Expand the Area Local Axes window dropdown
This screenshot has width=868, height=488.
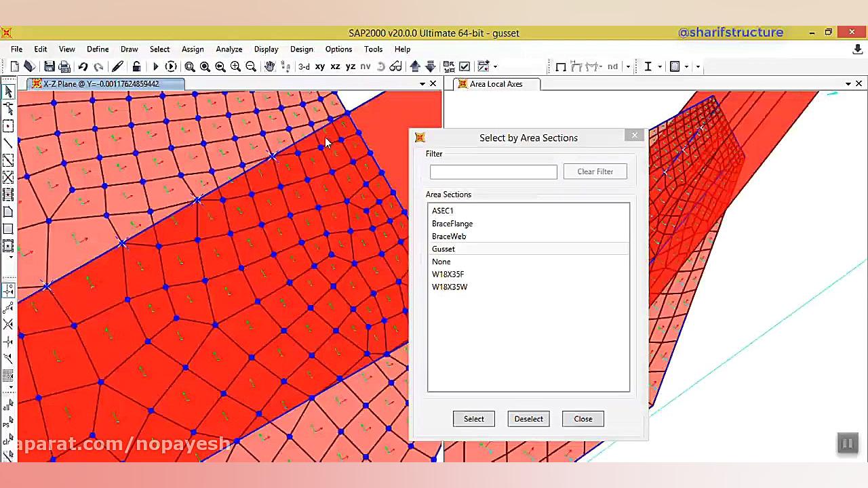848,84
